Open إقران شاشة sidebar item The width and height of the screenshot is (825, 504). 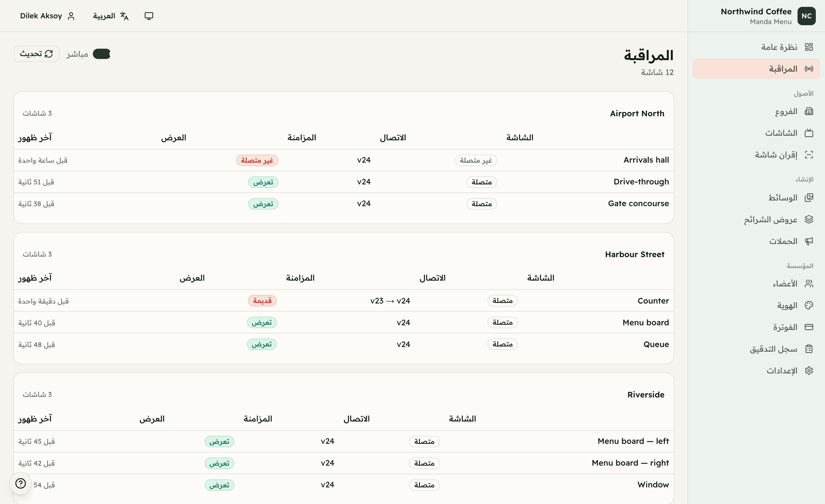pyautogui.click(x=756, y=155)
